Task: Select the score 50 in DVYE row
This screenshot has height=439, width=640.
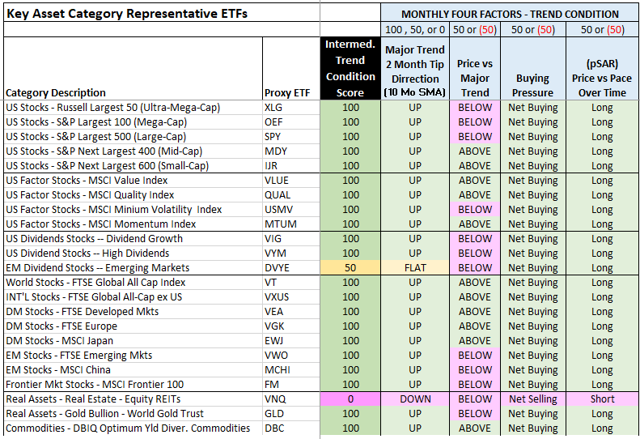Action: click(350, 268)
